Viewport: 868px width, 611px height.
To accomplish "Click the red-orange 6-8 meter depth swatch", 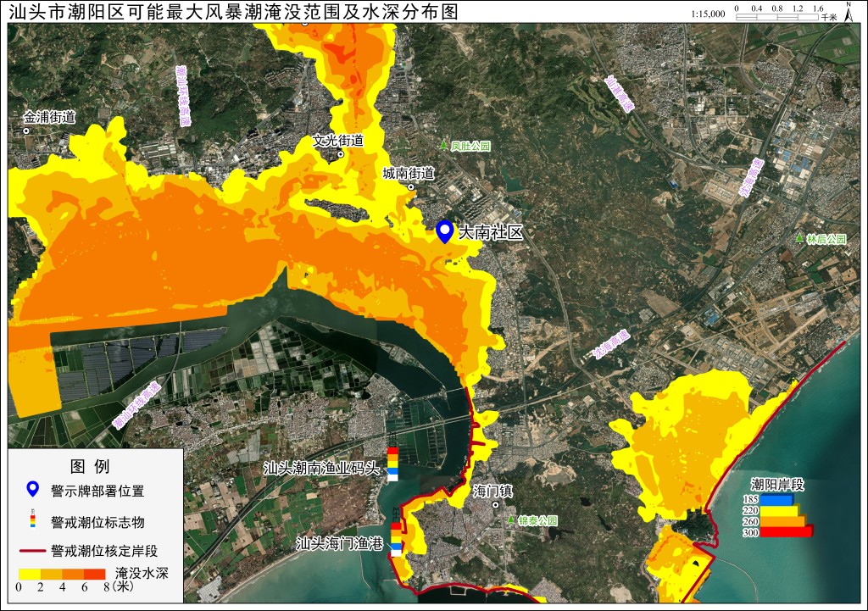I will 95,575.
